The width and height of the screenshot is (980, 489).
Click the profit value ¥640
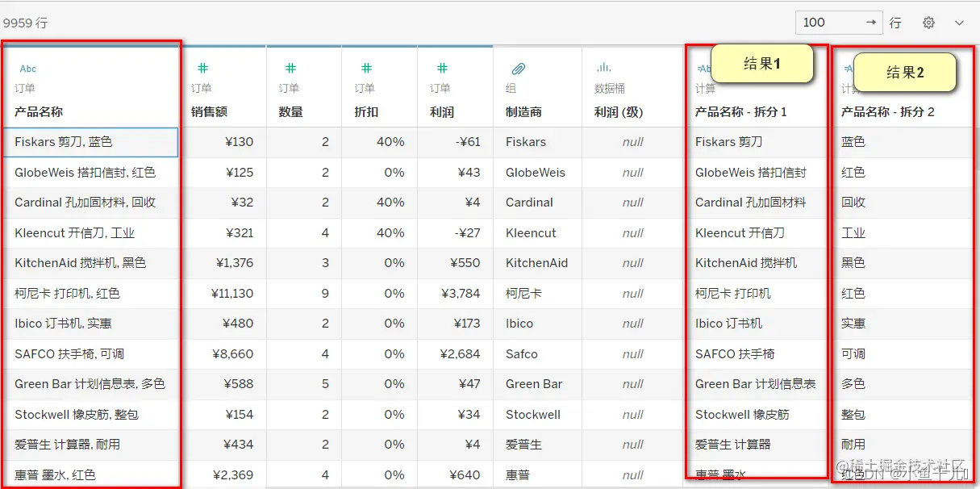(x=467, y=475)
